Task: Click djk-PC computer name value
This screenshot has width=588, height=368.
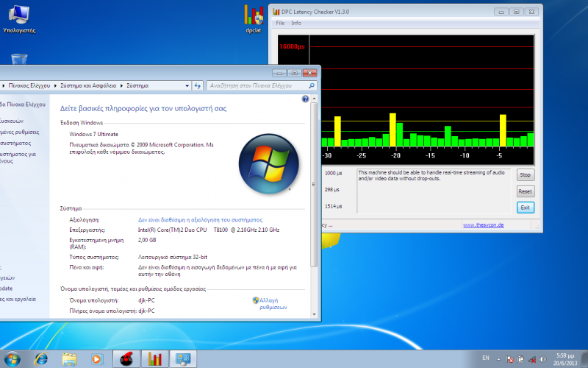Action: 146,300
